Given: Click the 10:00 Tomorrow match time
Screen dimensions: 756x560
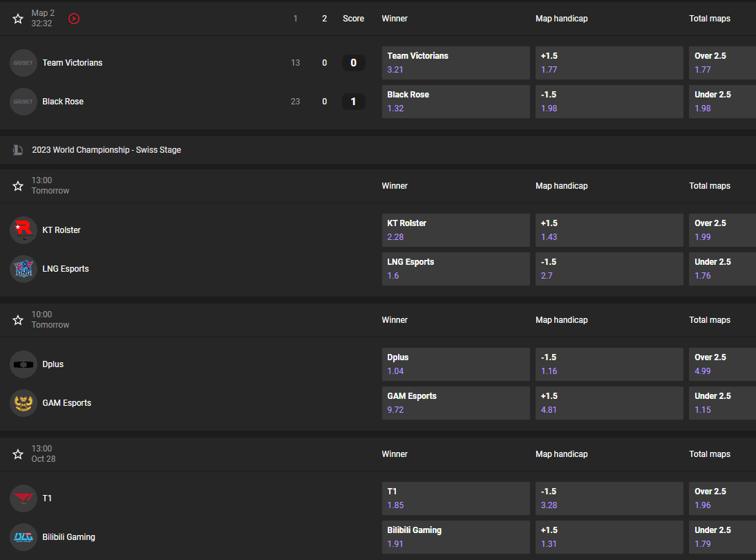Looking at the screenshot, I should [x=50, y=320].
